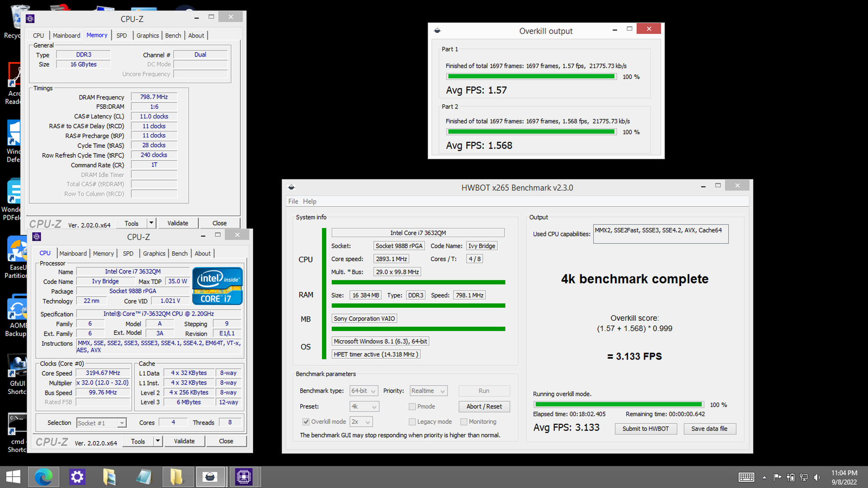
Task: Click Part 1 progress bar in Overkill output
Action: point(531,77)
